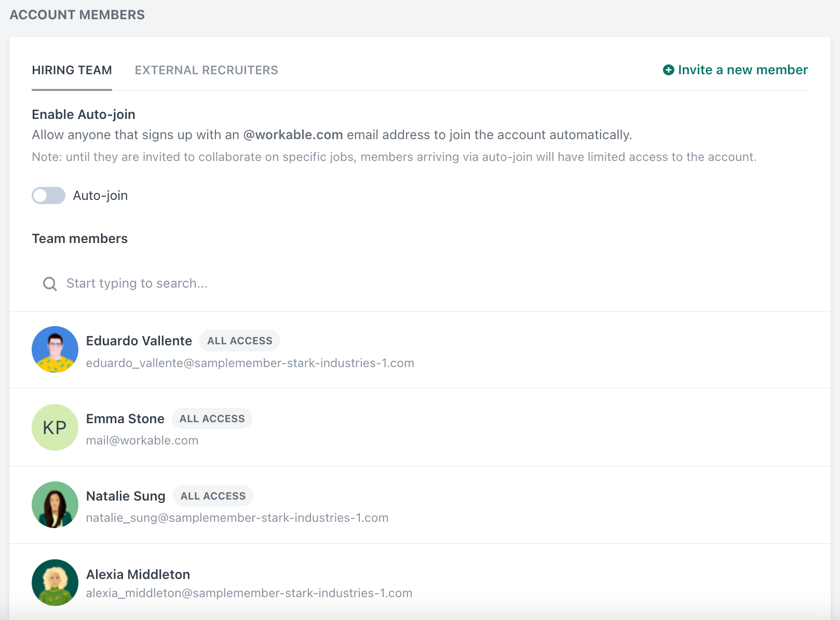Select the Emma Stone name
840x620 pixels.
125,419
